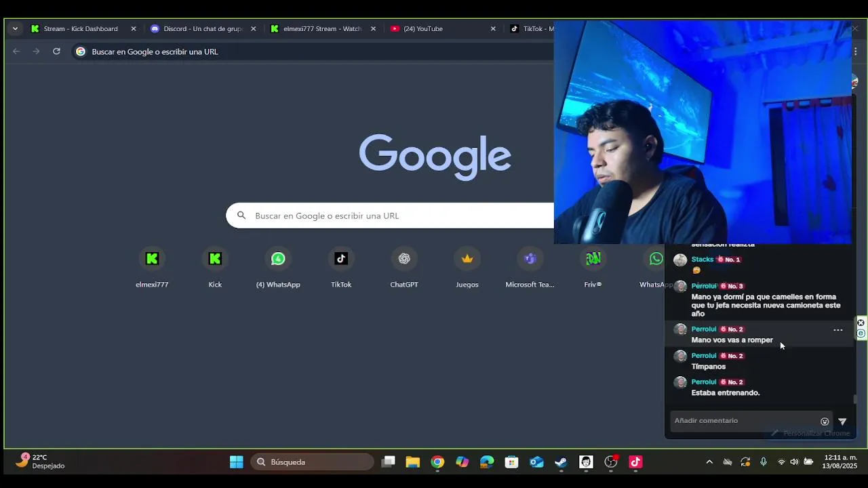Click the Google logo
The width and height of the screenshot is (868, 488).
pyautogui.click(x=435, y=157)
